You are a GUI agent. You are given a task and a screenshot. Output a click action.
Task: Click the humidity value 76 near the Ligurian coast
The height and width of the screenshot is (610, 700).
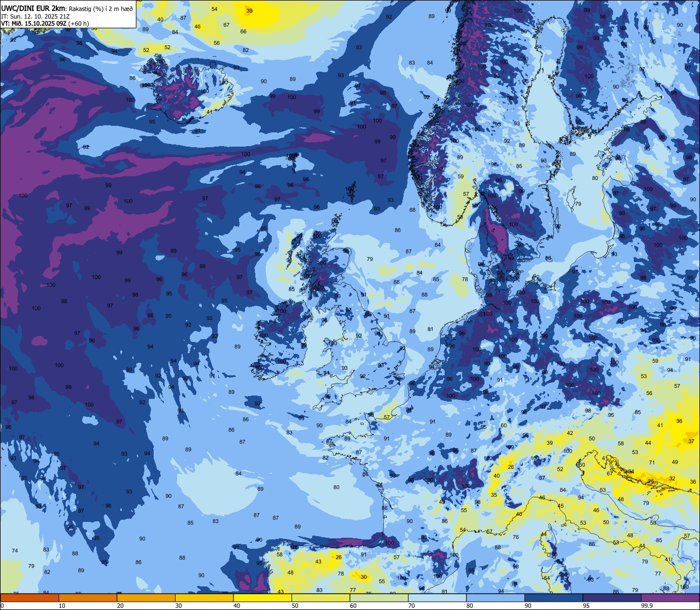point(516,537)
